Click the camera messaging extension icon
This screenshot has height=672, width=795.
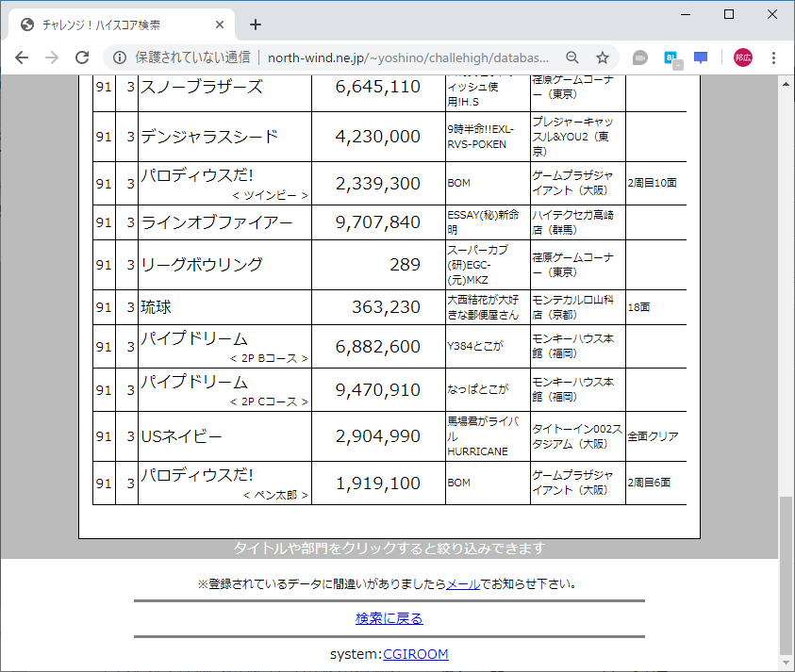click(640, 57)
